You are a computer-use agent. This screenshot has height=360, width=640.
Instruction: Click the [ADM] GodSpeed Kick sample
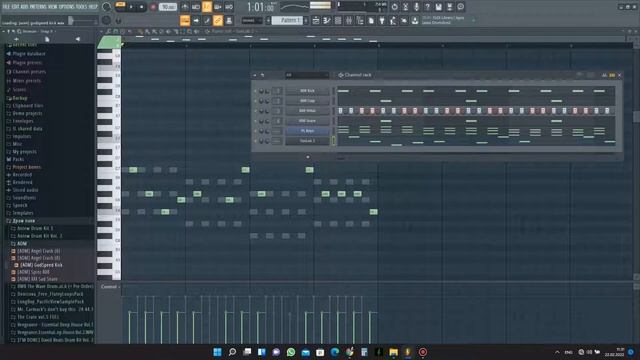(x=41, y=265)
